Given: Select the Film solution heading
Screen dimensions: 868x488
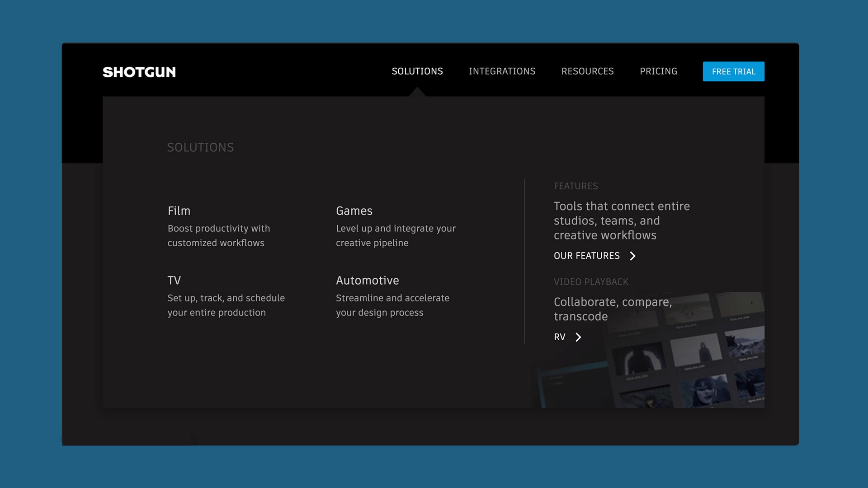Looking at the screenshot, I should pos(179,211).
